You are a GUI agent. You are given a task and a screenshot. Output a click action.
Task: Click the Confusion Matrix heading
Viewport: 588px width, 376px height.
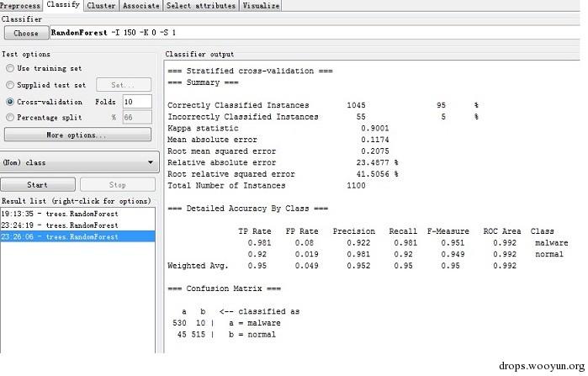(x=225, y=289)
